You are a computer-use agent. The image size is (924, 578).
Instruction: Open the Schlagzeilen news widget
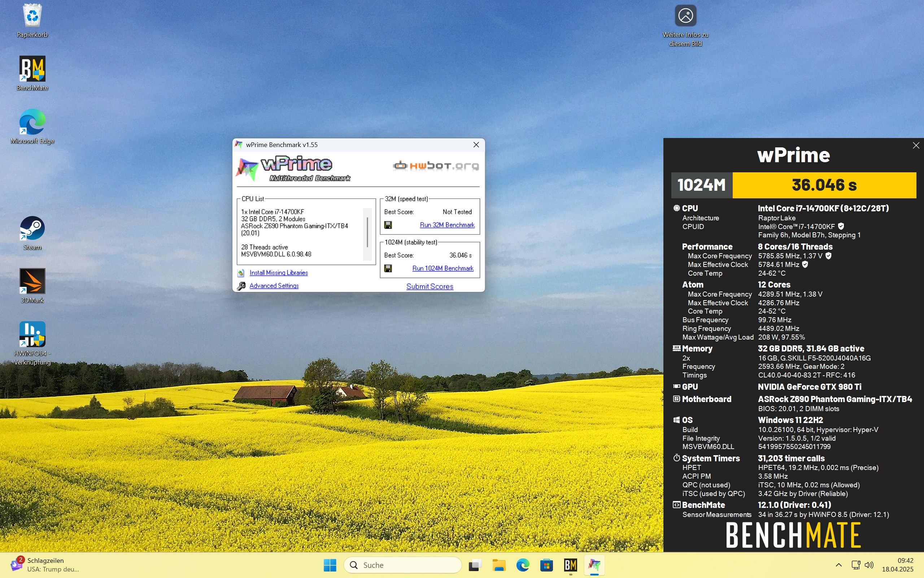[45, 565]
